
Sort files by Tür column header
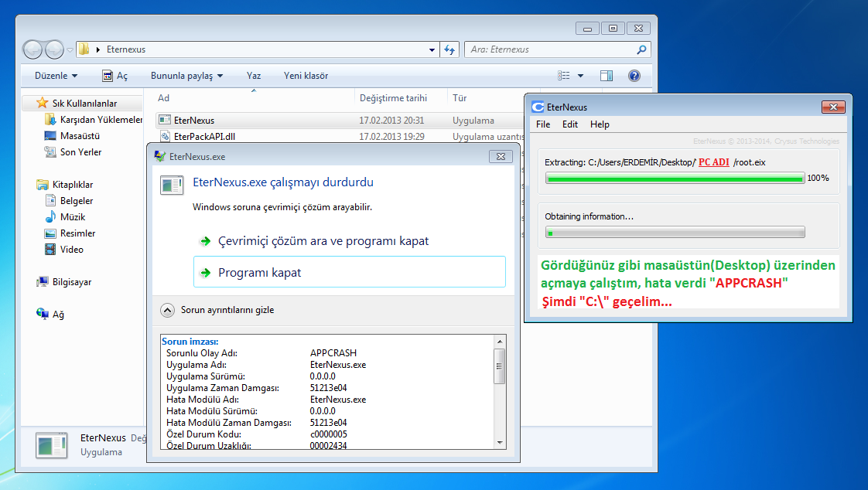click(x=460, y=98)
